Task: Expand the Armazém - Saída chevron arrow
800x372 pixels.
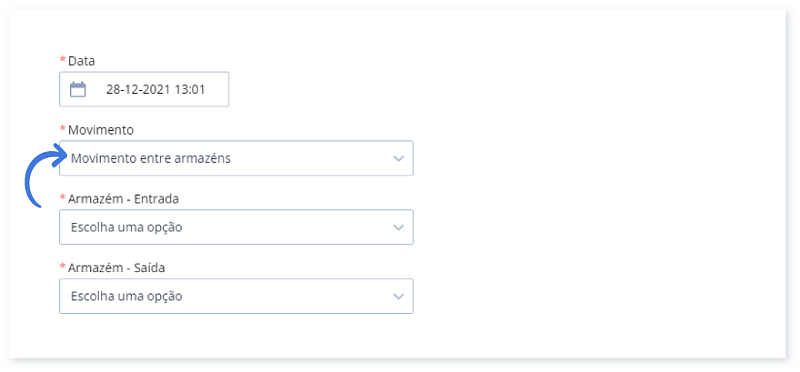Action: (398, 296)
